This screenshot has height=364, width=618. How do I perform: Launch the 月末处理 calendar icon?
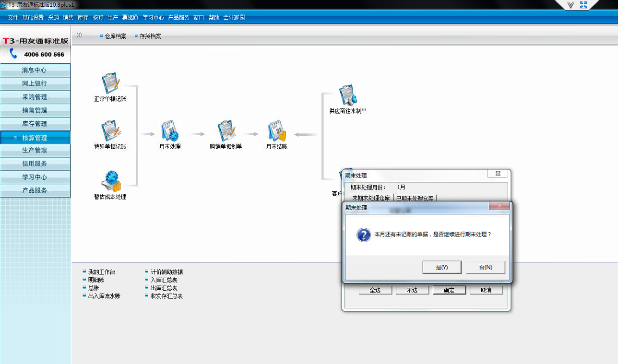point(169,130)
